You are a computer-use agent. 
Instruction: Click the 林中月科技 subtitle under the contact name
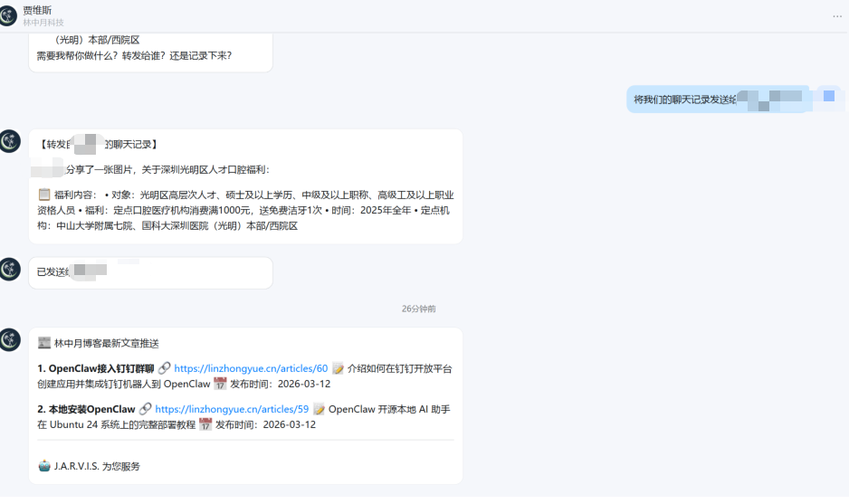(x=43, y=23)
